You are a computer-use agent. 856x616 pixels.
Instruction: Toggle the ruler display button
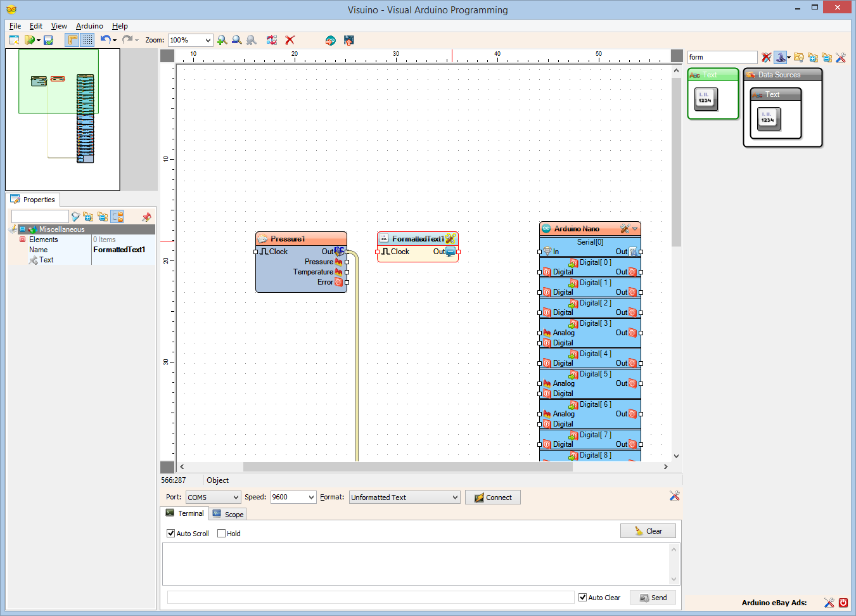click(x=73, y=39)
